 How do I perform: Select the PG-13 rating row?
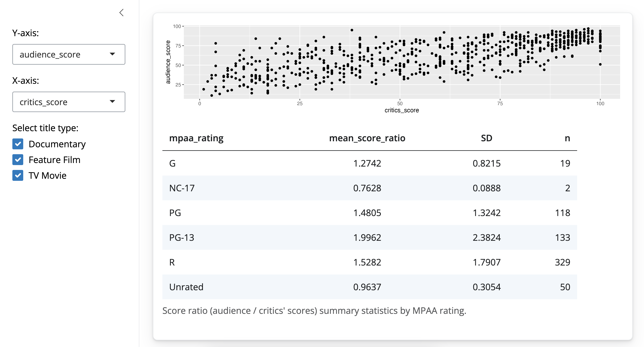coord(370,238)
